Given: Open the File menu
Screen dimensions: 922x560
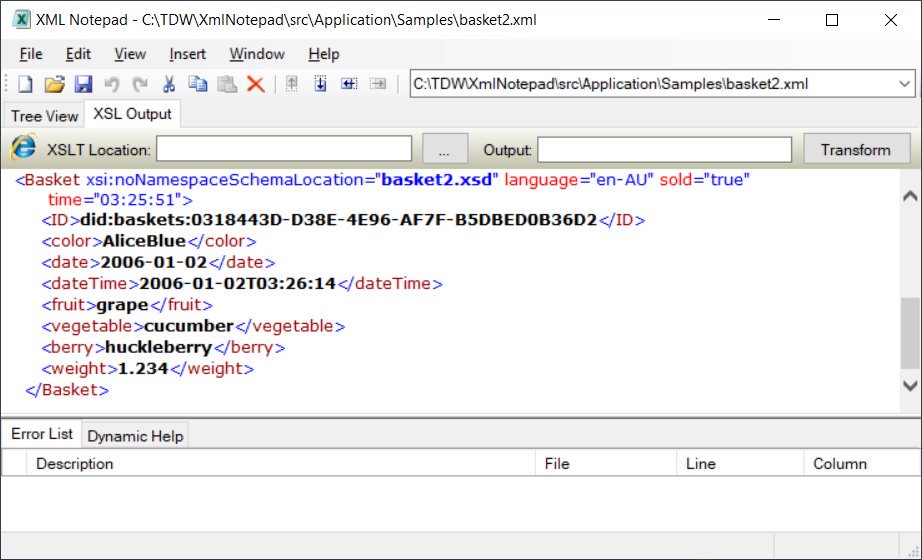Looking at the screenshot, I should tap(31, 54).
